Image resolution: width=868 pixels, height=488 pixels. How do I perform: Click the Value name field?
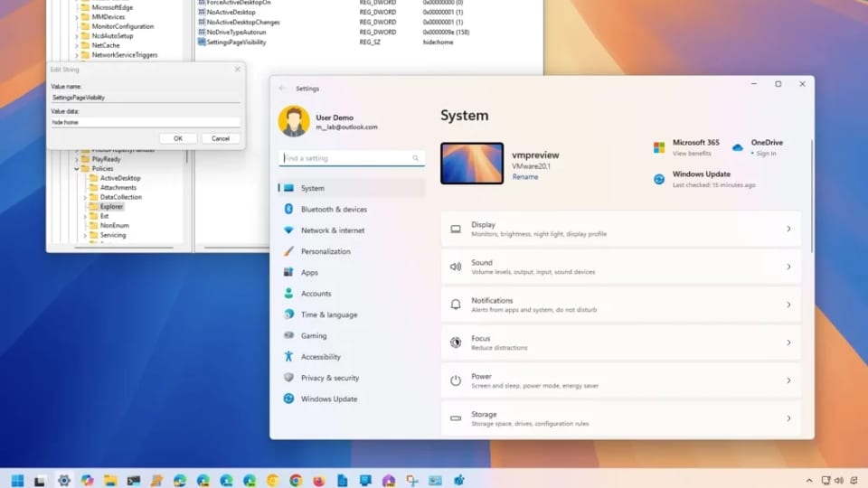[146, 98]
